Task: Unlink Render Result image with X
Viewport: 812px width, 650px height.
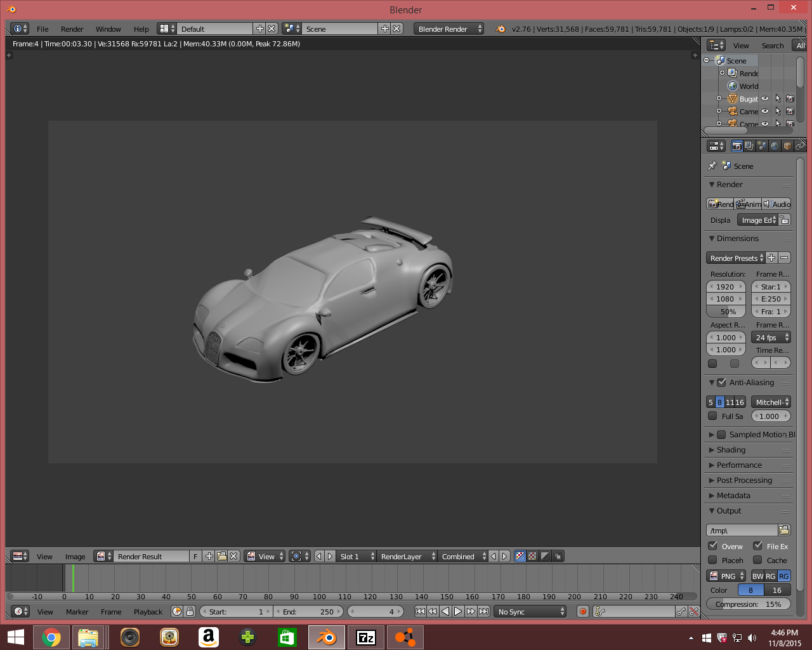Action: (234, 556)
